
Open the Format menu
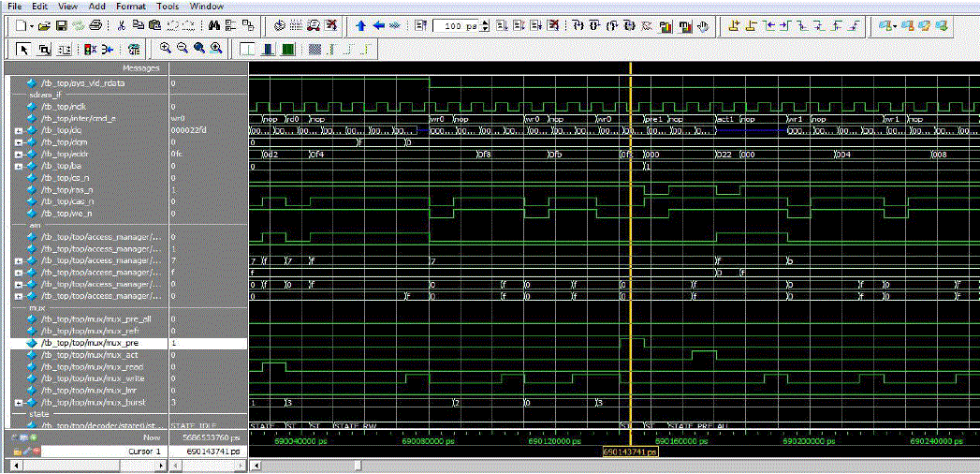click(130, 7)
